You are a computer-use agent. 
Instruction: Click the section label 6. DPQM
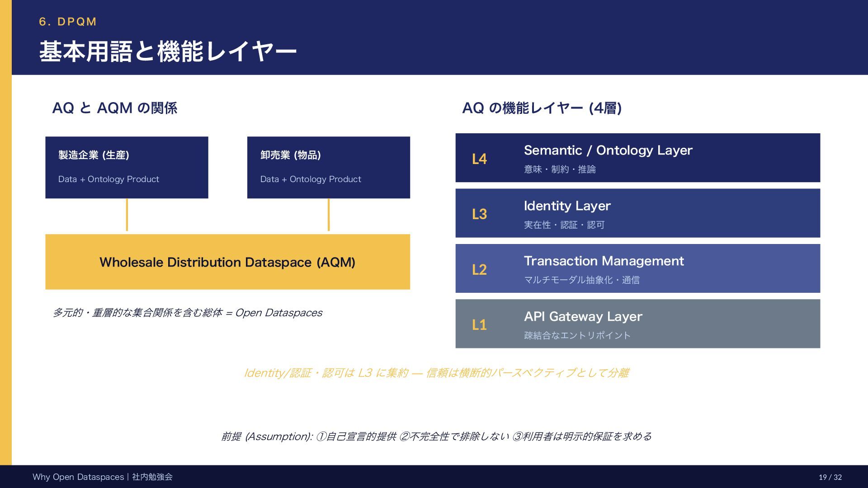tap(68, 22)
